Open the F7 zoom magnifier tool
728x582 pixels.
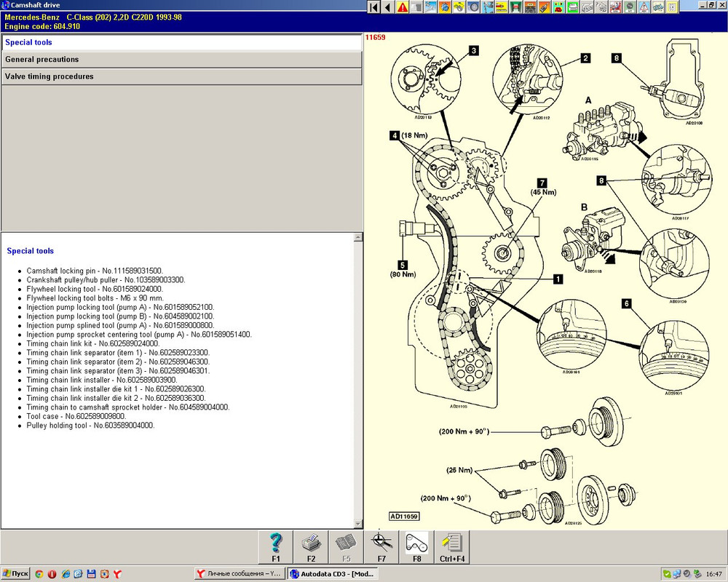point(381,547)
